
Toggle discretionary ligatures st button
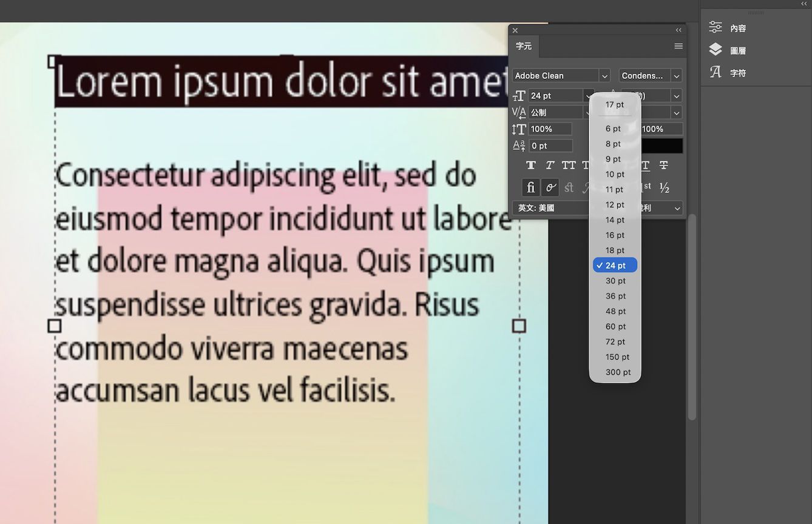click(x=569, y=188)
